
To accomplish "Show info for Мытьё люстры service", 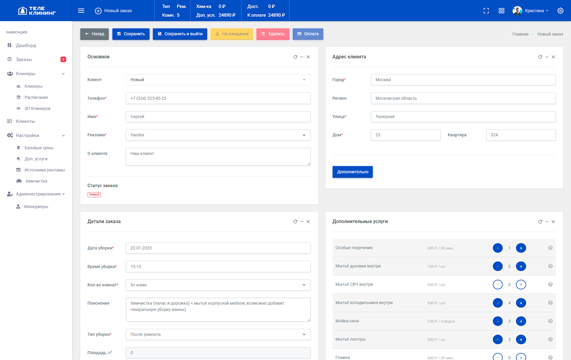I will click(550, 339).
